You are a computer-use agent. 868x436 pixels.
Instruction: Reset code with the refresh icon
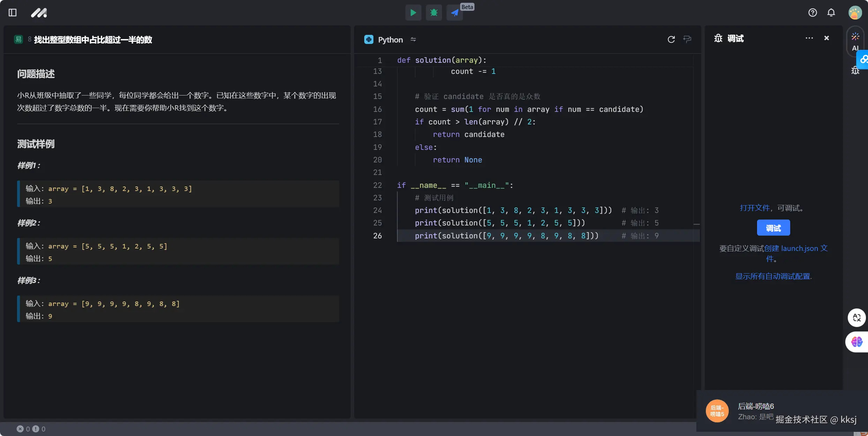tap(671, 39)
